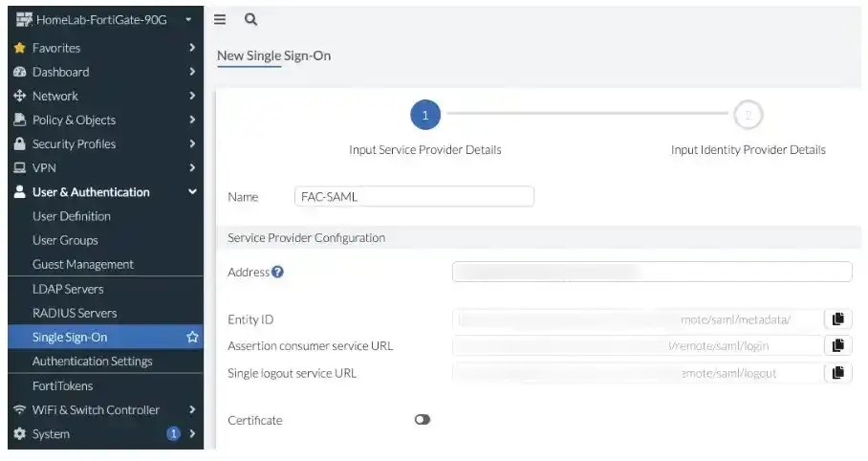Click the Certificate label text
Screen dimensions: 868x461
(254, 420)
